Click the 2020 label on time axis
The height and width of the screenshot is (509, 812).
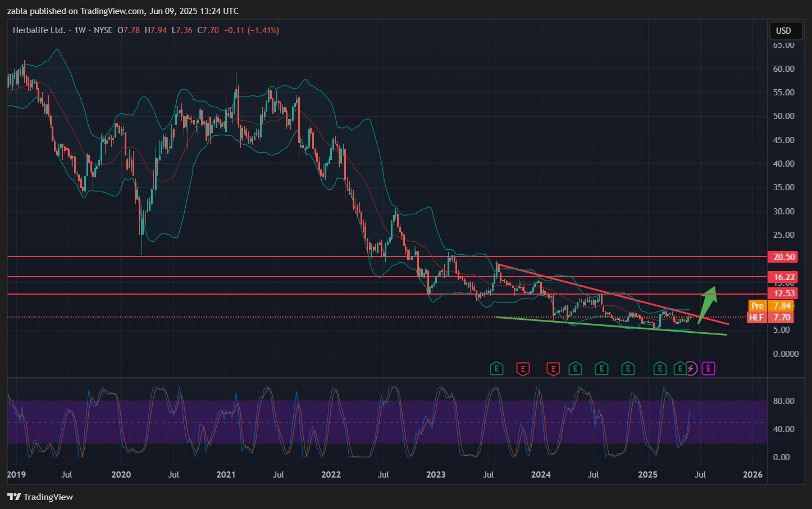[x=121, y=475]
